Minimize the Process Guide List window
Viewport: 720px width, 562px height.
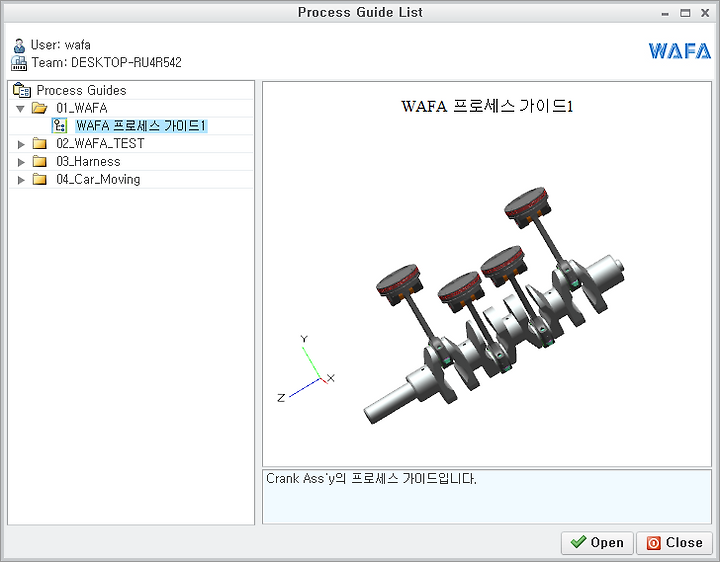click(665, 13)
